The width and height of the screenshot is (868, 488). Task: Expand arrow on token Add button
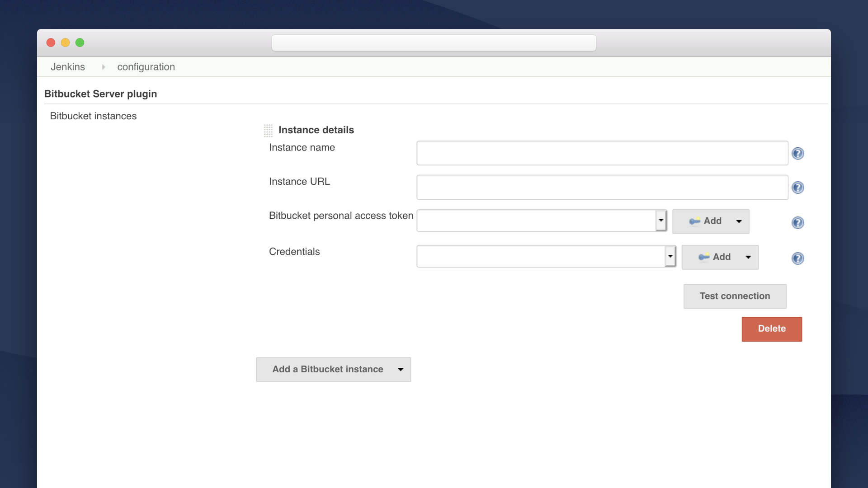pyautogui.click(x=739, y=221)
